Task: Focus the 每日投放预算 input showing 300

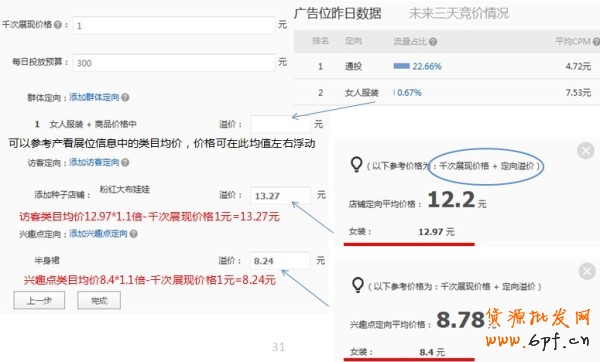Action: pos(174,63)
